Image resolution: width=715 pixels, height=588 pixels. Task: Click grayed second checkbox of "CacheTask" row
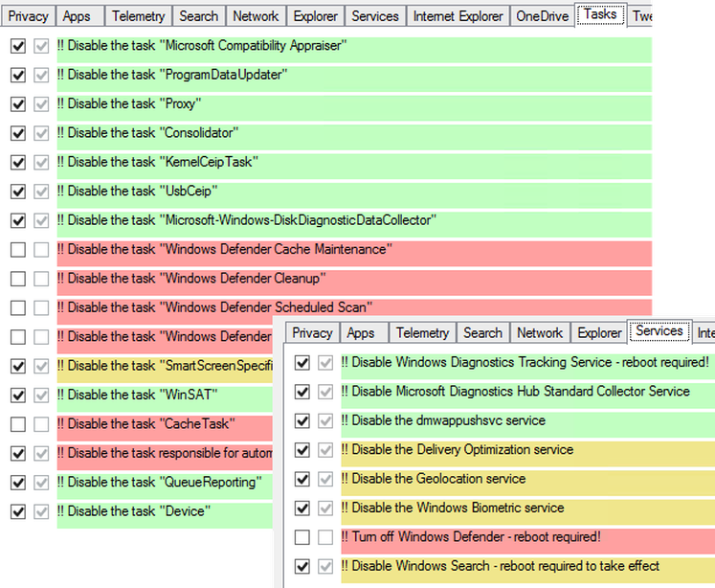[x=41, y=424]
